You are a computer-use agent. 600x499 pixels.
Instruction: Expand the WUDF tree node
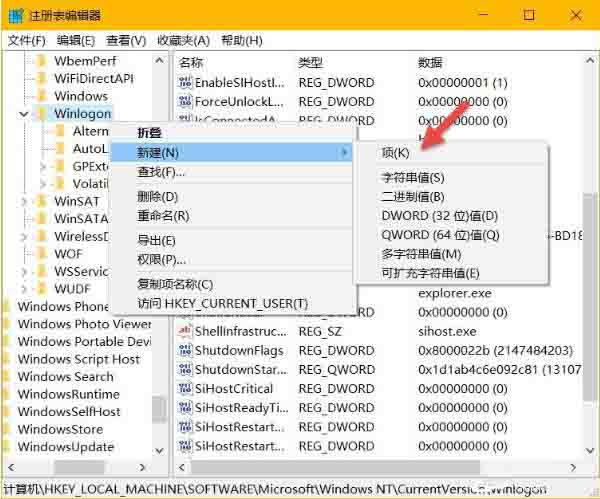(24, 289)
